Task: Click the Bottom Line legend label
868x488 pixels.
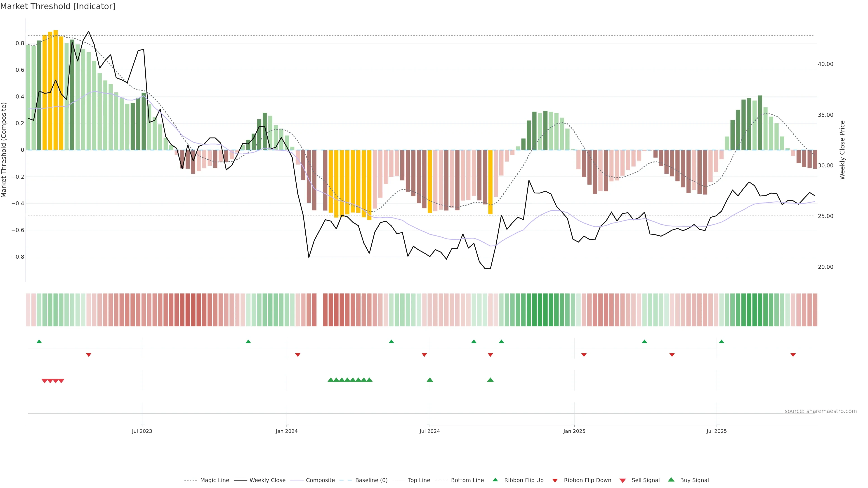Action: tap(467, 480)
